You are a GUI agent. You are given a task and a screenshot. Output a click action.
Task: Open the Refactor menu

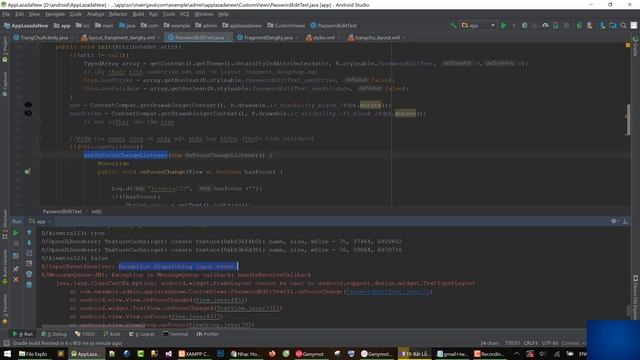tap(118, 14)
